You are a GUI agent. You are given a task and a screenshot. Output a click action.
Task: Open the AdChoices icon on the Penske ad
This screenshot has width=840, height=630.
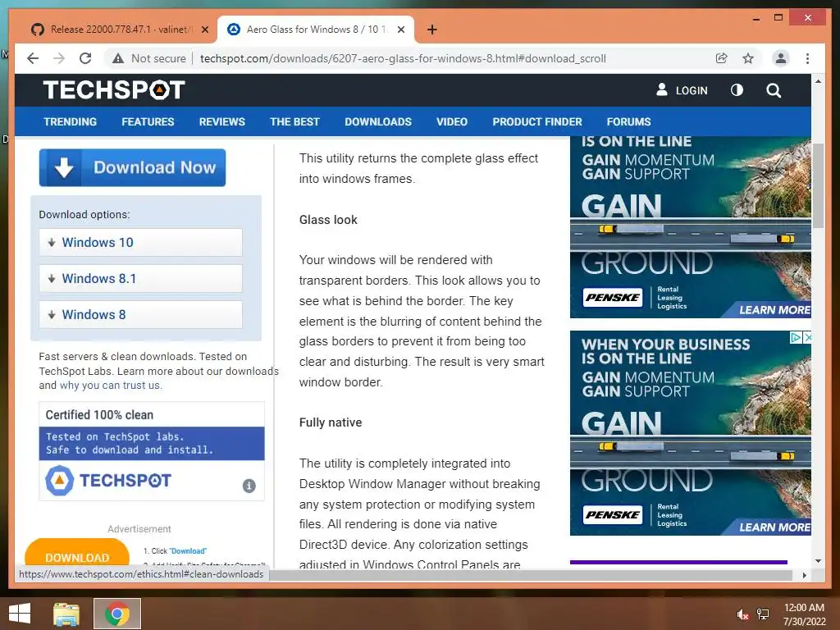pyautogui.click(x=796, y=337)
